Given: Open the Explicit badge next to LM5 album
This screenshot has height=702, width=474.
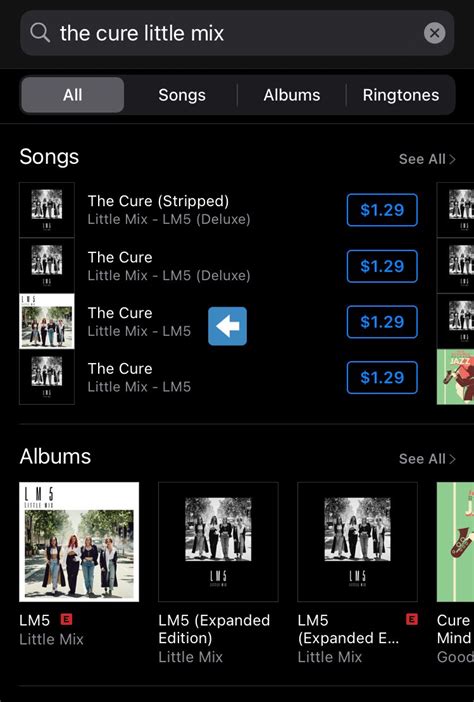Looking at the screenshot, I should [66, 619].
